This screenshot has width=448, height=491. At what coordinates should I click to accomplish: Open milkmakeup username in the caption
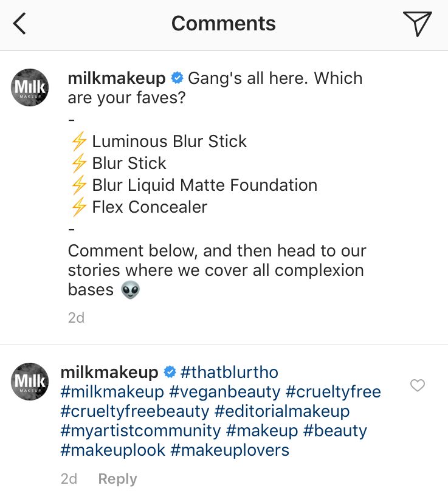point(117,78)
